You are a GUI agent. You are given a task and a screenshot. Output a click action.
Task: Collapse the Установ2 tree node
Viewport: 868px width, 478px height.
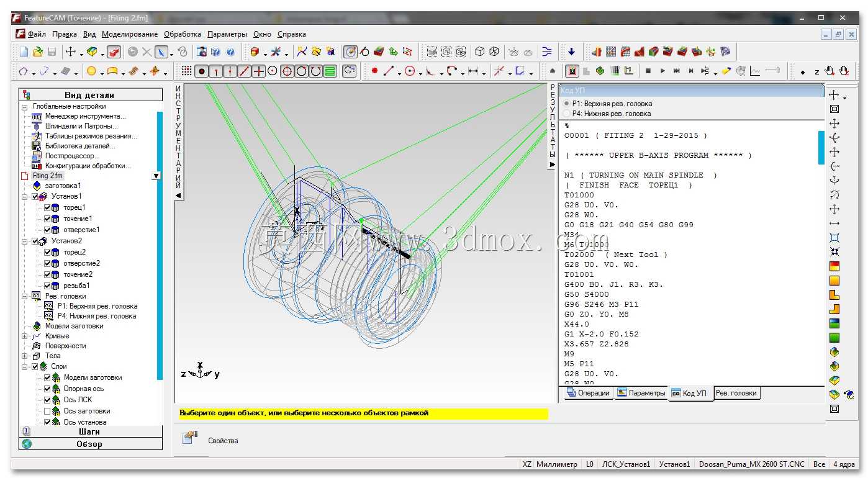tap(25, 241)
